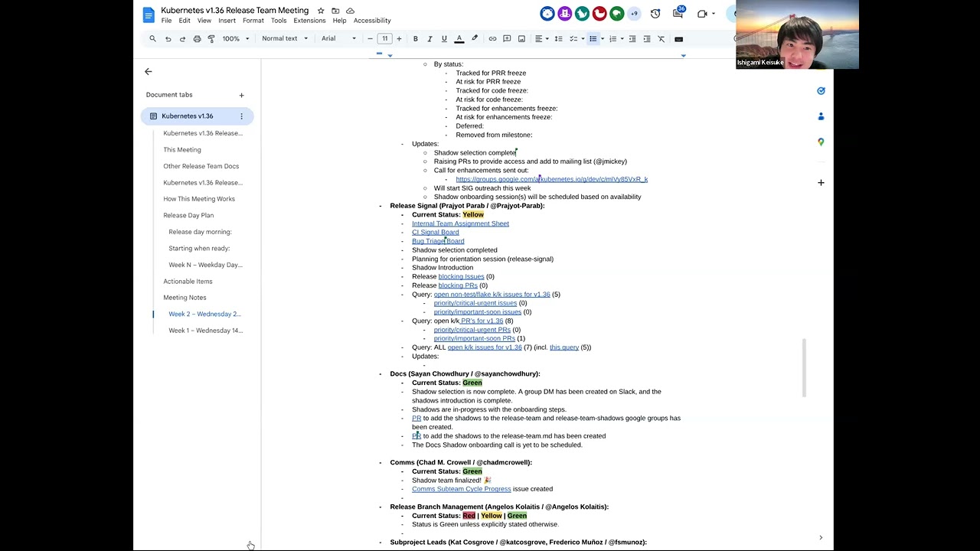
Task: Click the search menus magnifier icon
Action: pos(152,39)
